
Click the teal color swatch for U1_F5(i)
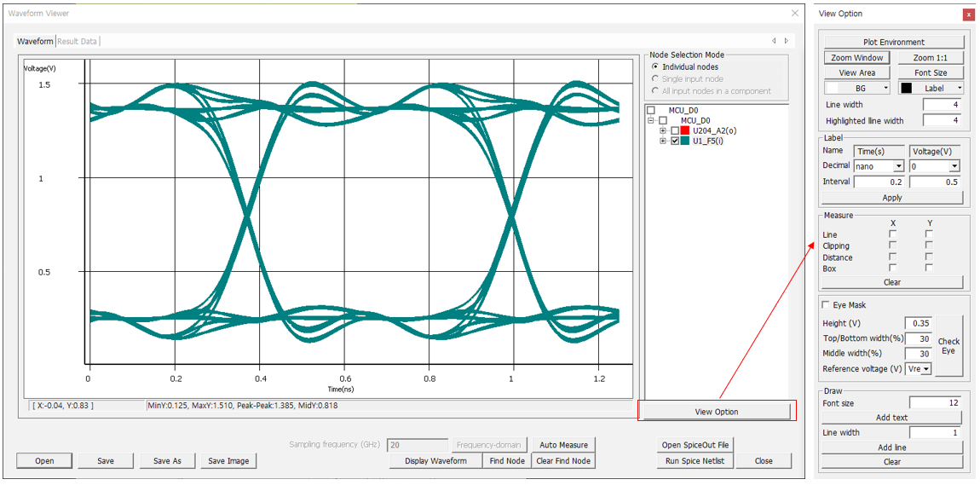[685, 141]
